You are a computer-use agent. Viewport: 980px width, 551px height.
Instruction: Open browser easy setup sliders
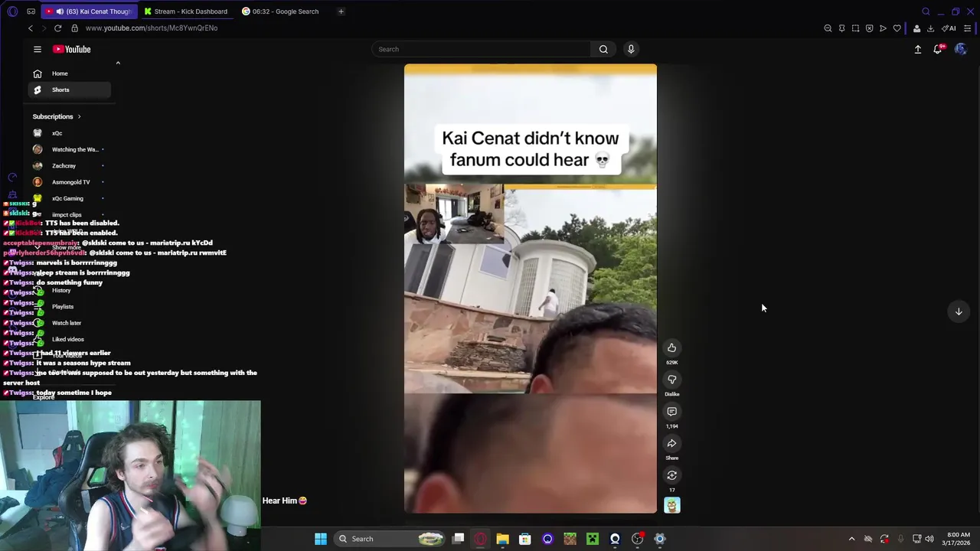pyautogui.click(x=968, y=28)
